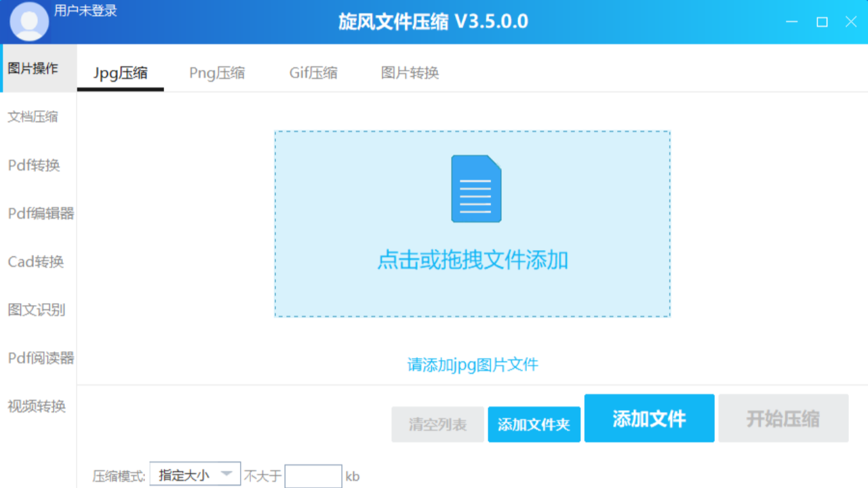
Task: Open the 压缩模式 指定大小 dropdown
Action: (195, 474)
